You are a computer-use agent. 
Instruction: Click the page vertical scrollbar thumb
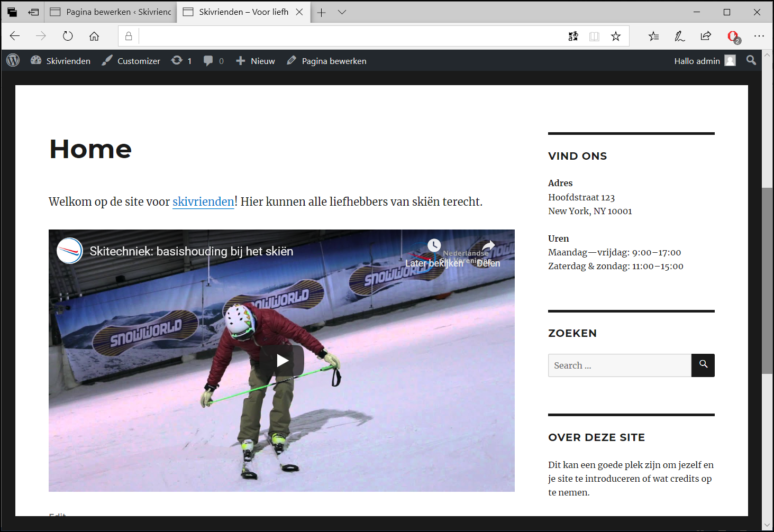767,280
